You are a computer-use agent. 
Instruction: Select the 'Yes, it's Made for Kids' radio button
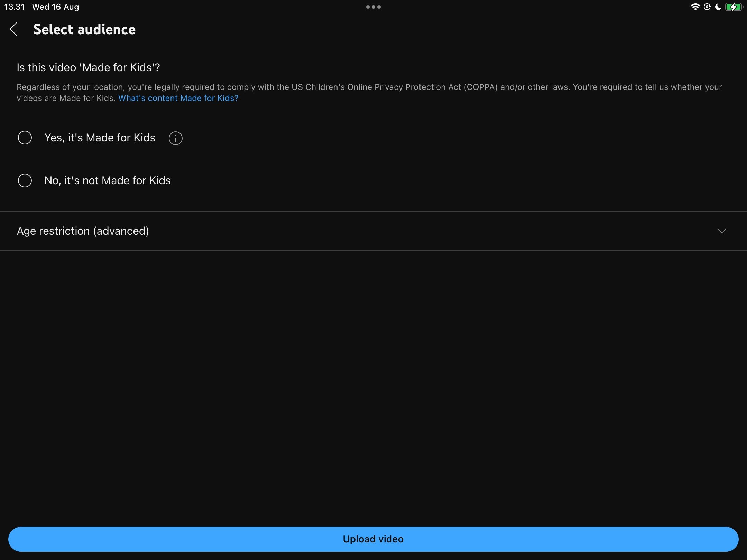25,138
